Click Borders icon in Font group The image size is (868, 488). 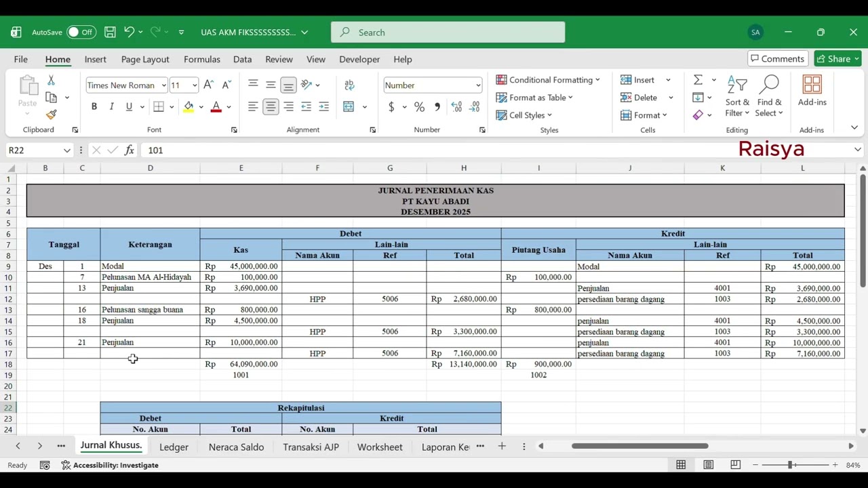pos(159,106)
